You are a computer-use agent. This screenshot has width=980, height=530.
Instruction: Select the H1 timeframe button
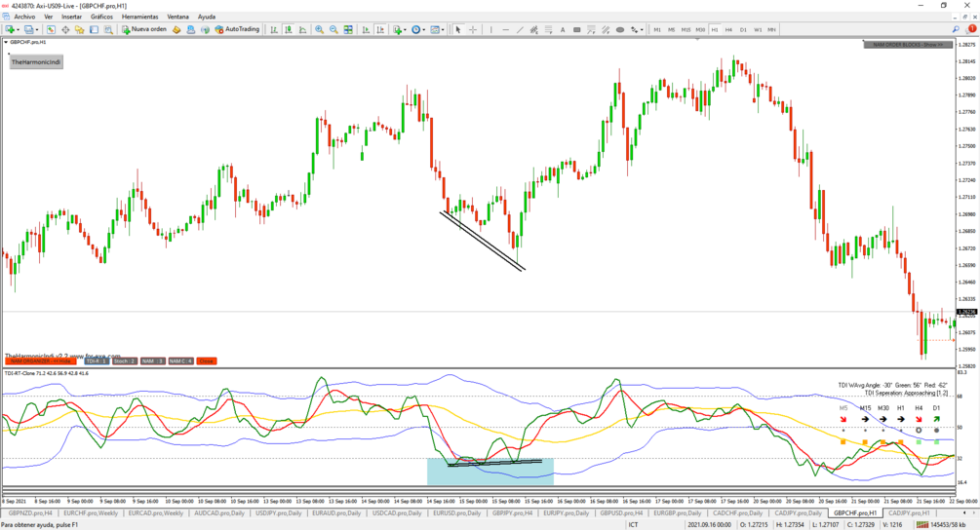point(715,29)
